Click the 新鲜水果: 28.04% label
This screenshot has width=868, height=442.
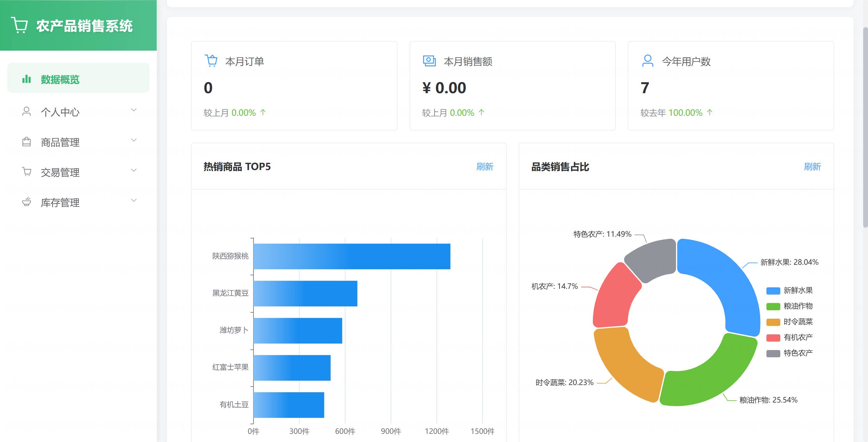click(789, 262)
